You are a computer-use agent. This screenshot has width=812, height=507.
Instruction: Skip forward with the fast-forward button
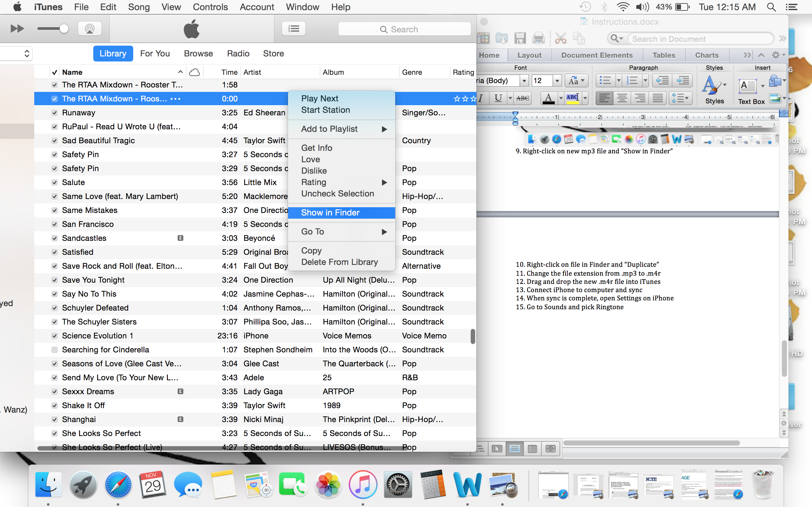[17, 29]
